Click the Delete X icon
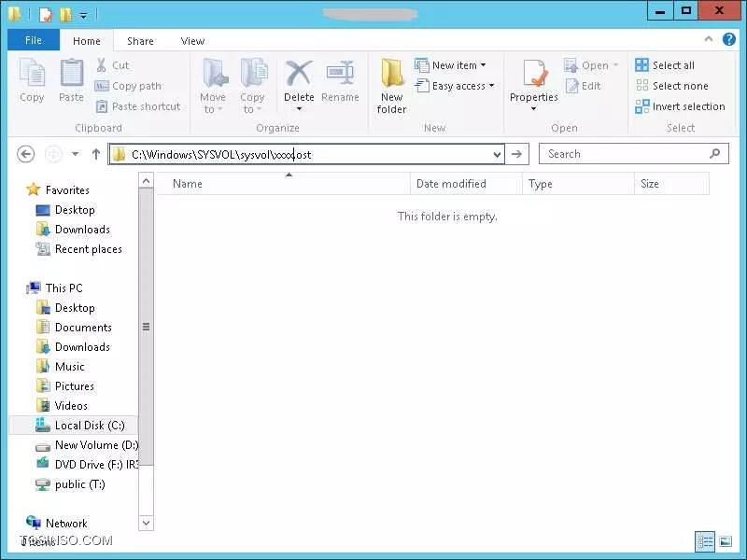Image resolution: width=747 pixels, height=560 pixels. 299,74
